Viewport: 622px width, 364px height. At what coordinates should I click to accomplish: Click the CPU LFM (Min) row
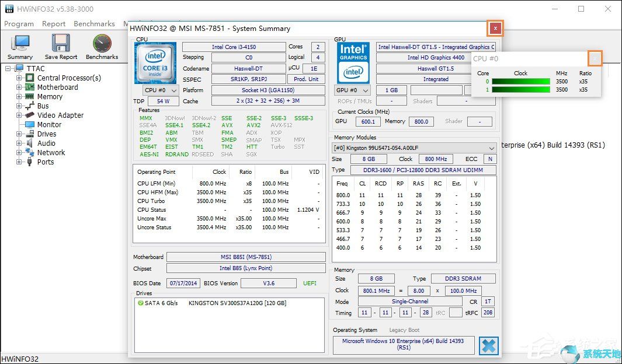coord(228,183)
